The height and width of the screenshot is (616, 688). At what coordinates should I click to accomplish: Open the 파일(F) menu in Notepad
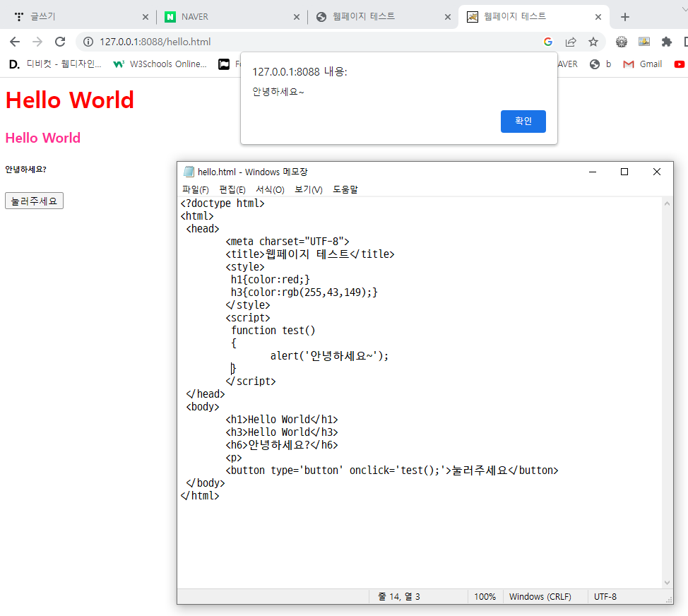(195, 189)
